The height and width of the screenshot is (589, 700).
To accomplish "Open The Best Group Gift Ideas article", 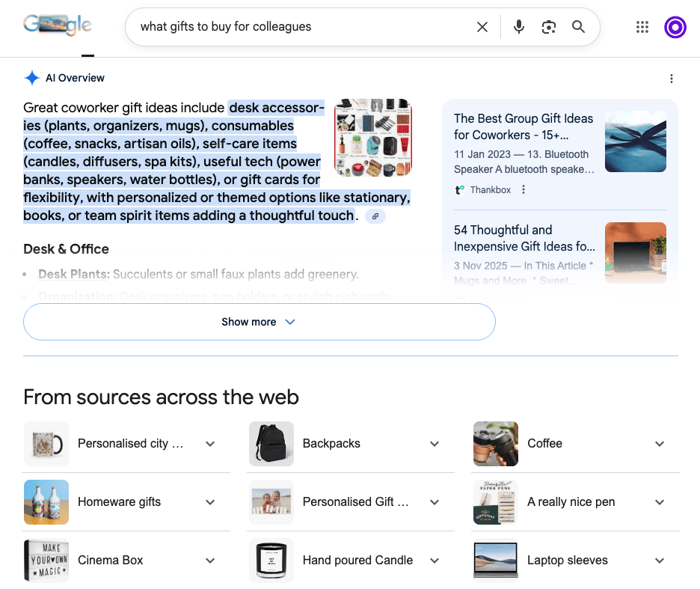I will coord(523,126).
